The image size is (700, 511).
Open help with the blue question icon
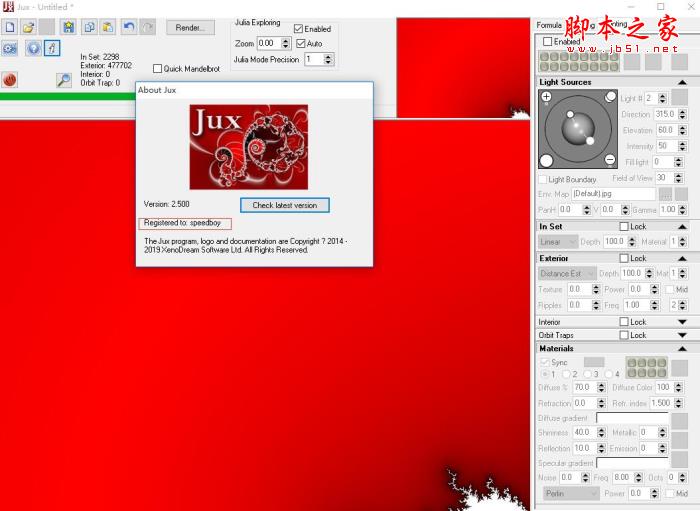[x=33, y=48]
